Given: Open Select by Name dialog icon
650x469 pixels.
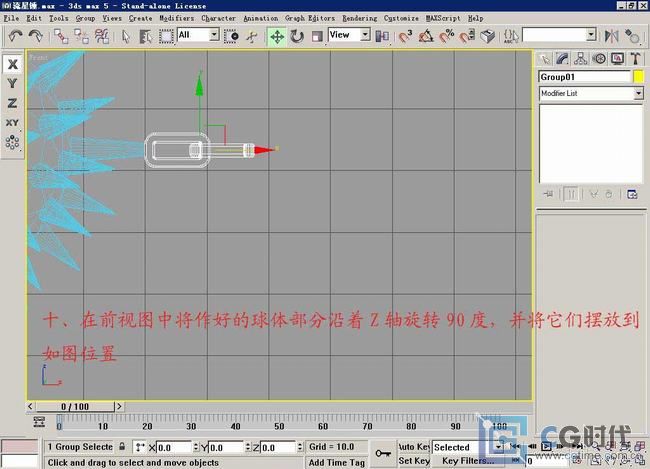Looking at the screenshot, I should (x=146, y=36).
